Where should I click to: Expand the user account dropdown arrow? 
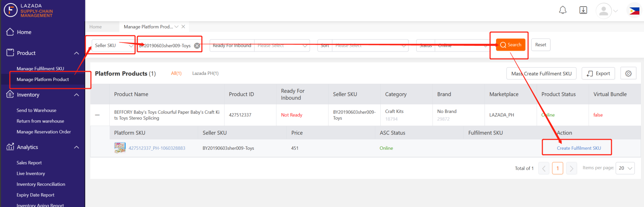616,11
